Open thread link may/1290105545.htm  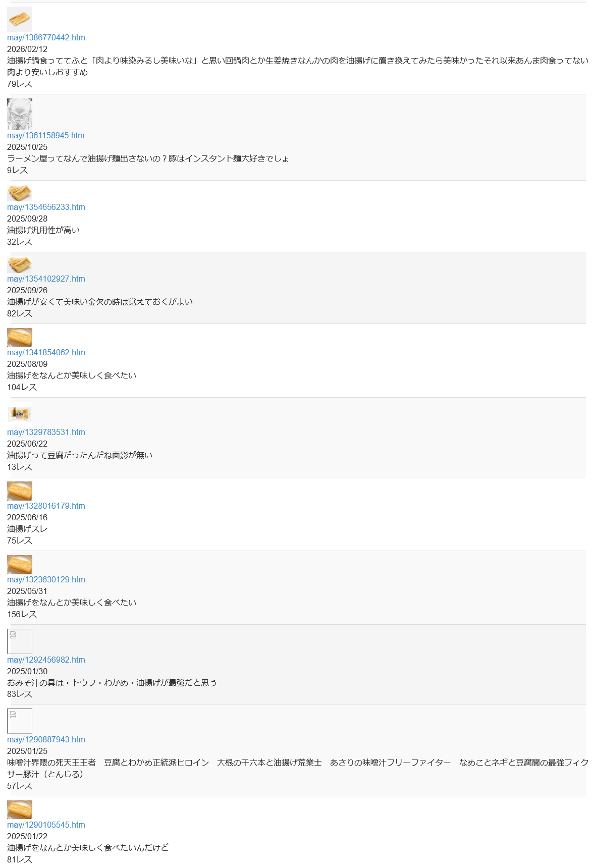pyautogui.click(x=46, y=825)
